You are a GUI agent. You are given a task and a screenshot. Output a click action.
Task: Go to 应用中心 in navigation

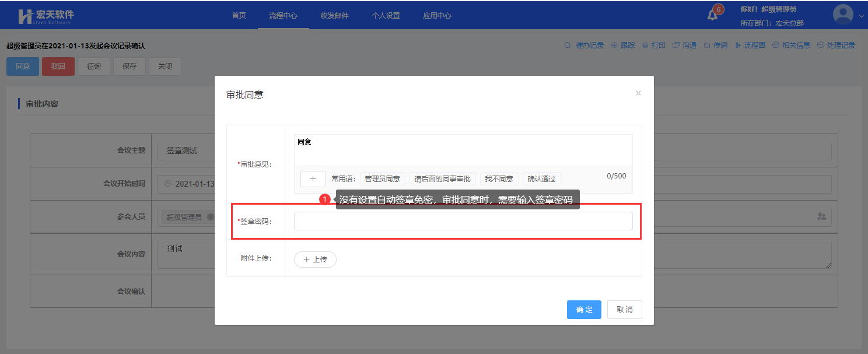coord(437,16)
